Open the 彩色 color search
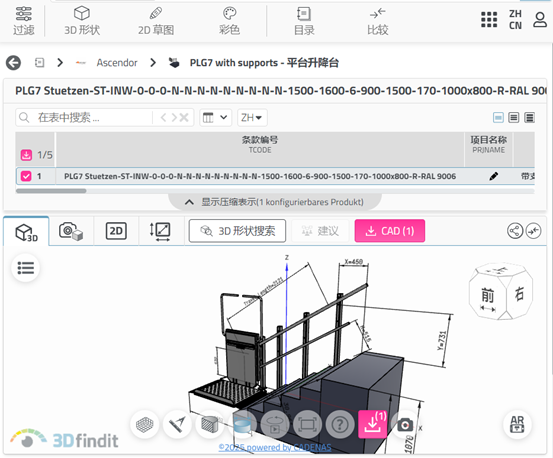The image size is (553, 458). (230, 21)
